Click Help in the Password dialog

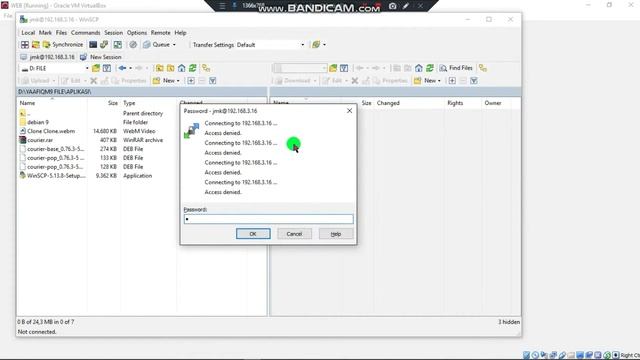tap(336, 234)
